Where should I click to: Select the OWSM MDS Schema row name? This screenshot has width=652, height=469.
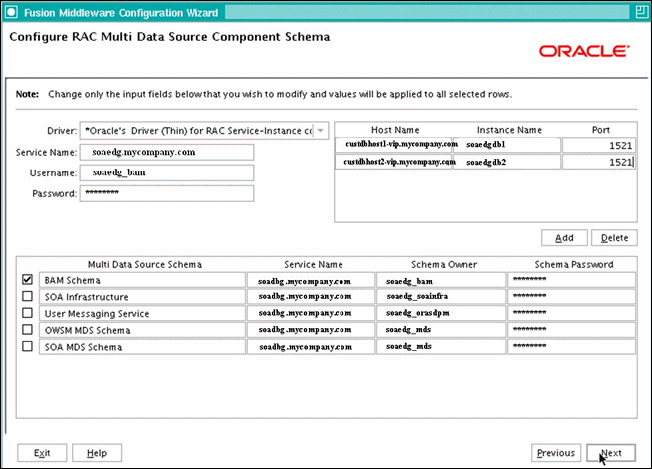coord(142,330)
